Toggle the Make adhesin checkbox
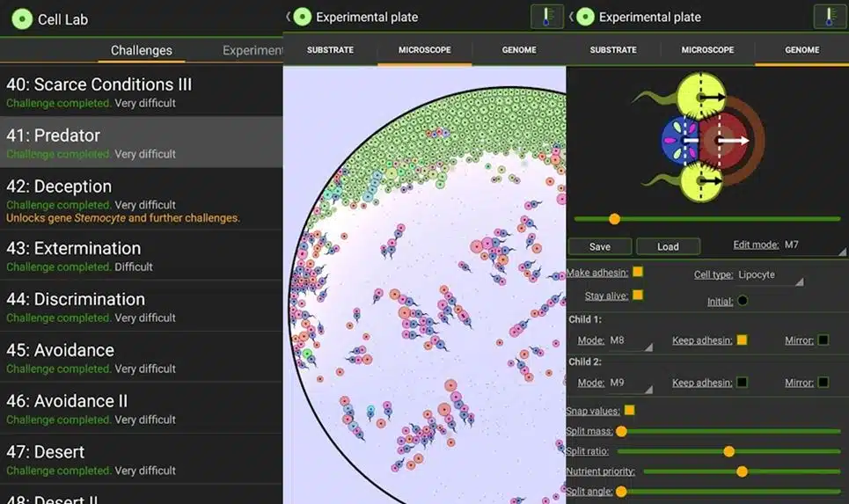 point(638,272)
